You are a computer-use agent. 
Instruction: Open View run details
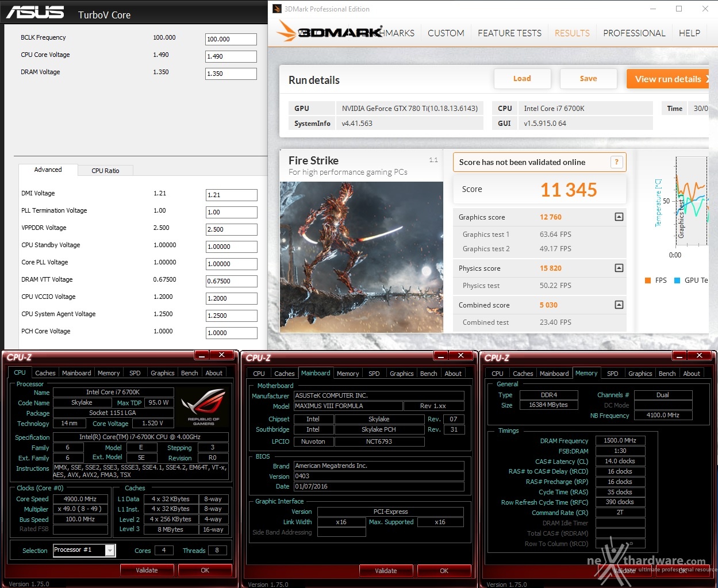(667, 79)
